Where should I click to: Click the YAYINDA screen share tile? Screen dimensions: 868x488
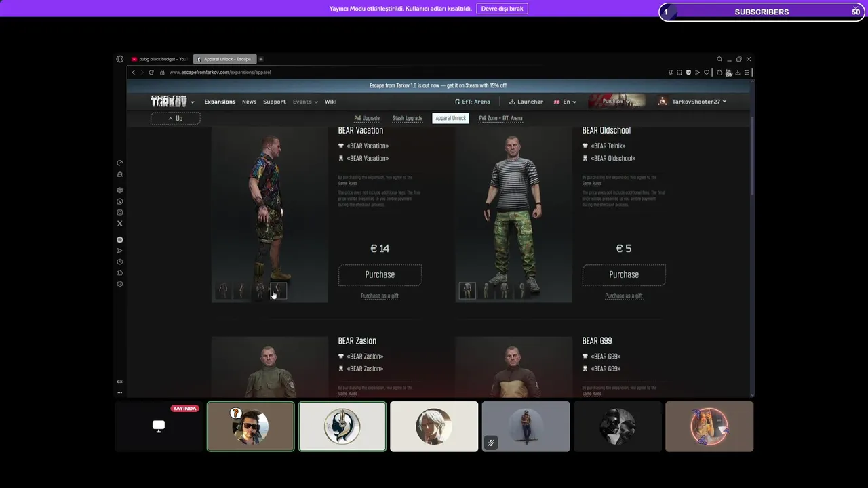coord(159,426)
